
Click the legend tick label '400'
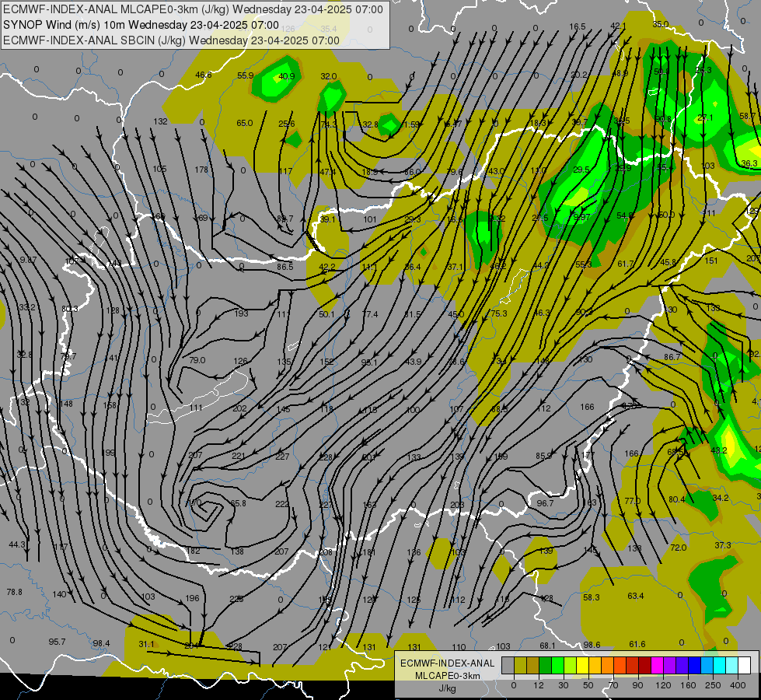tap(738, 685)
